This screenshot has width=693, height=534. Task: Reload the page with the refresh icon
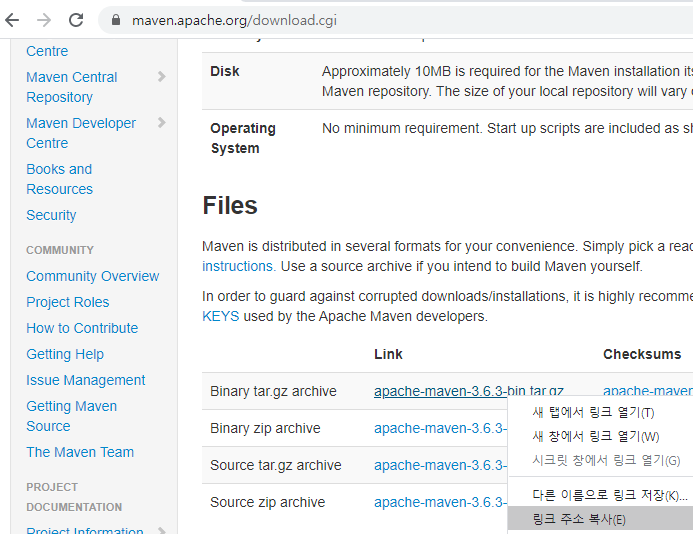(x=76, y=20)
